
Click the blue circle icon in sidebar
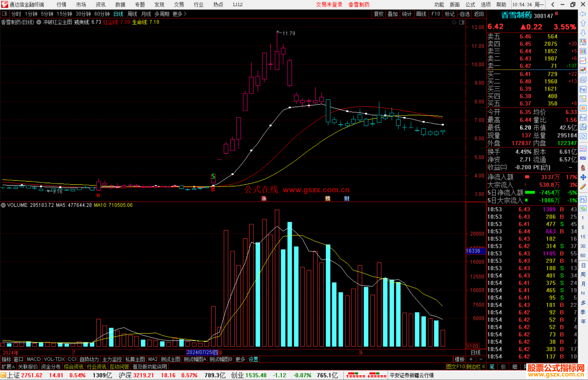(583, 136)
